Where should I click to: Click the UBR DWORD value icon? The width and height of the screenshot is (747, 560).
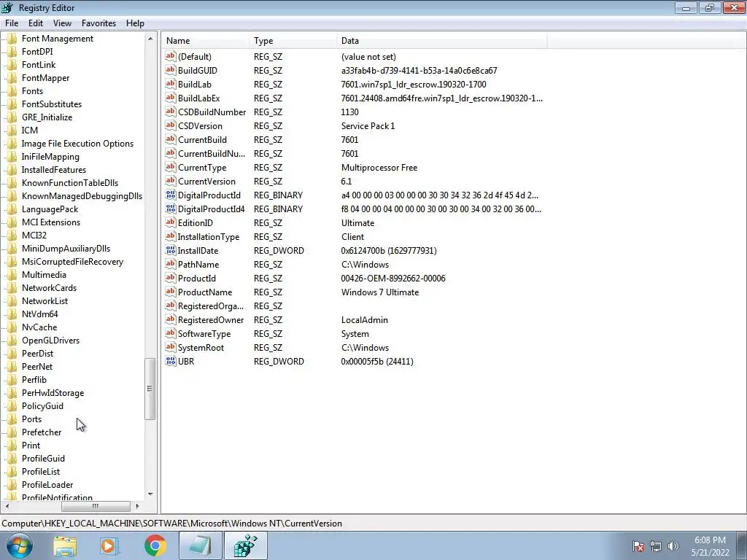[x=171, y=361]
